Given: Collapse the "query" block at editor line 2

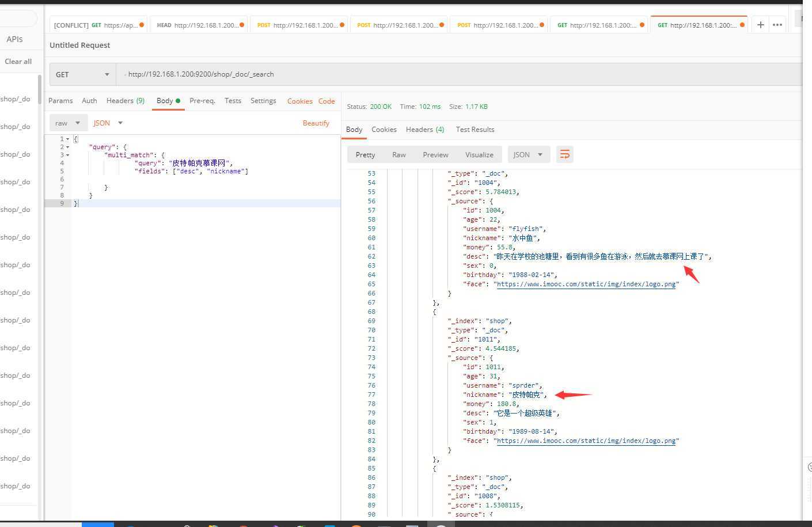Looking at the screenshot, I should click(x=68, y=147).
